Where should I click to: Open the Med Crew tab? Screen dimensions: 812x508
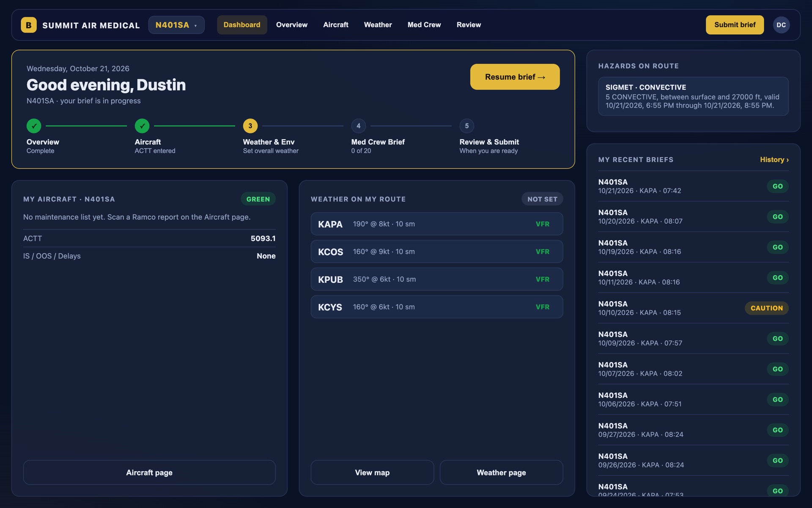coord(424,25)
